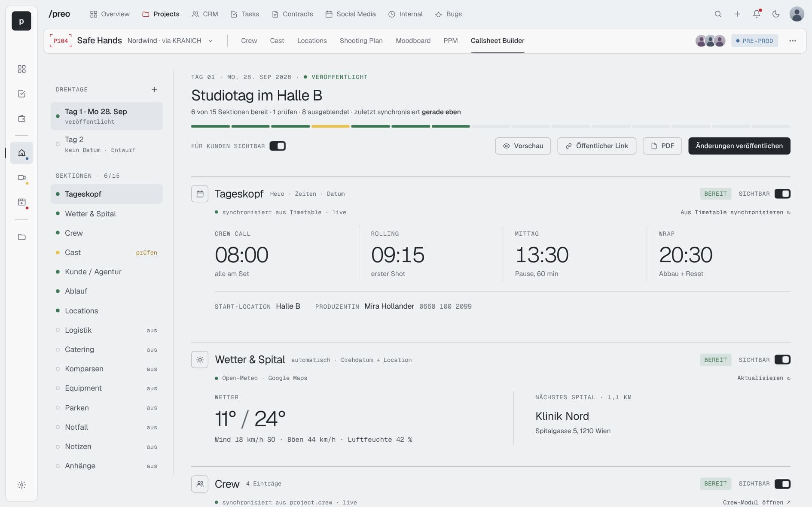
Task: Toggle dark mode moon icon
Action: [x=776, y=14]
